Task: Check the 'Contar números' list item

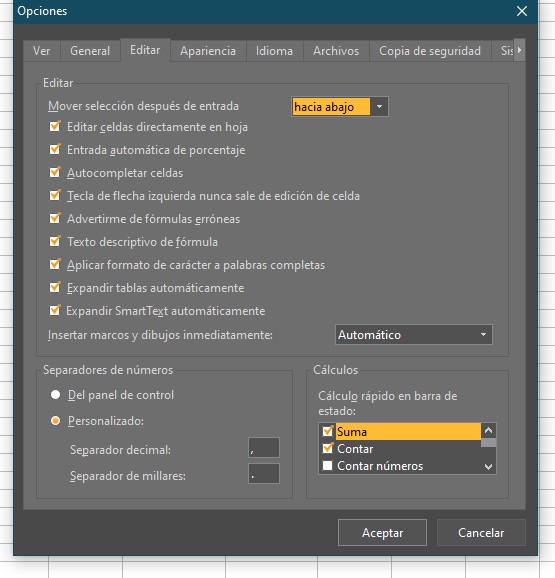Action: pyautogui.click(x=327, y=466)
